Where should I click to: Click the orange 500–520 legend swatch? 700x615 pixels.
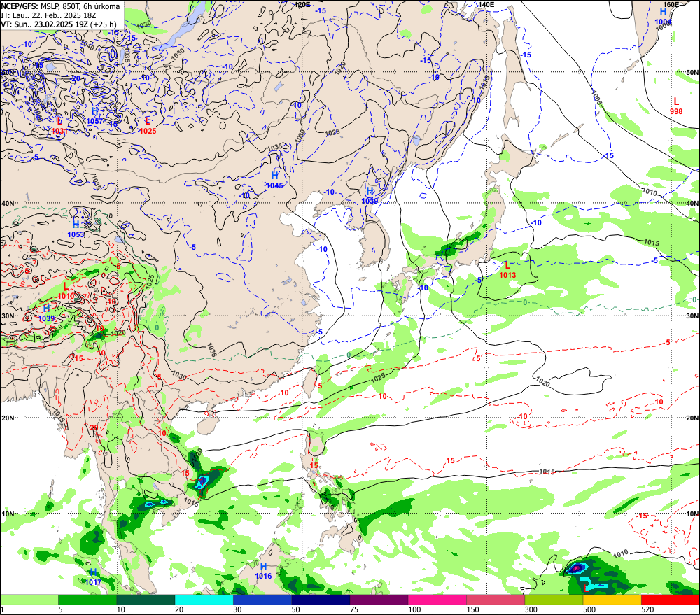[612, 600]
